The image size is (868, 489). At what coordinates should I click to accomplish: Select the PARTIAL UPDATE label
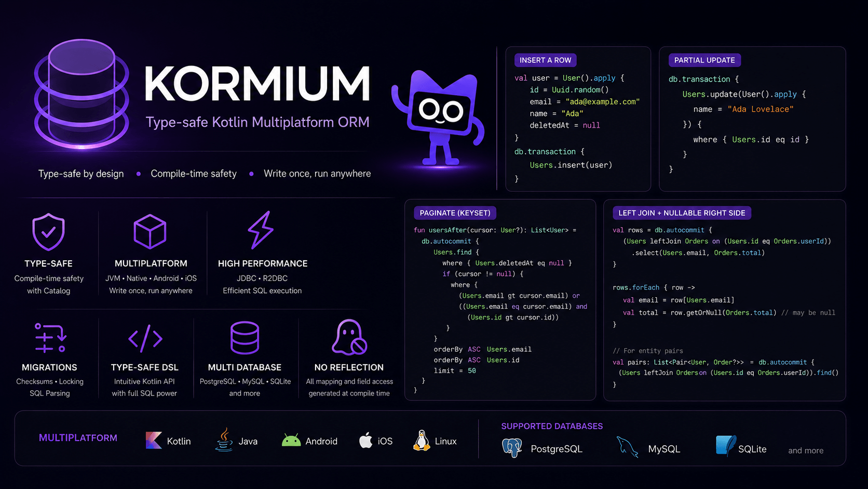[x=704, y=60]
